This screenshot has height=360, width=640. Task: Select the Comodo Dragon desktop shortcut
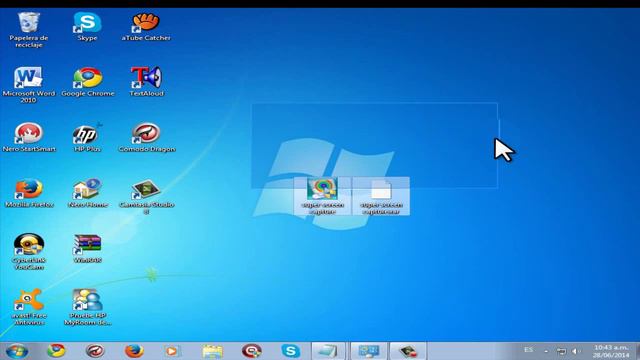(147, 137)
